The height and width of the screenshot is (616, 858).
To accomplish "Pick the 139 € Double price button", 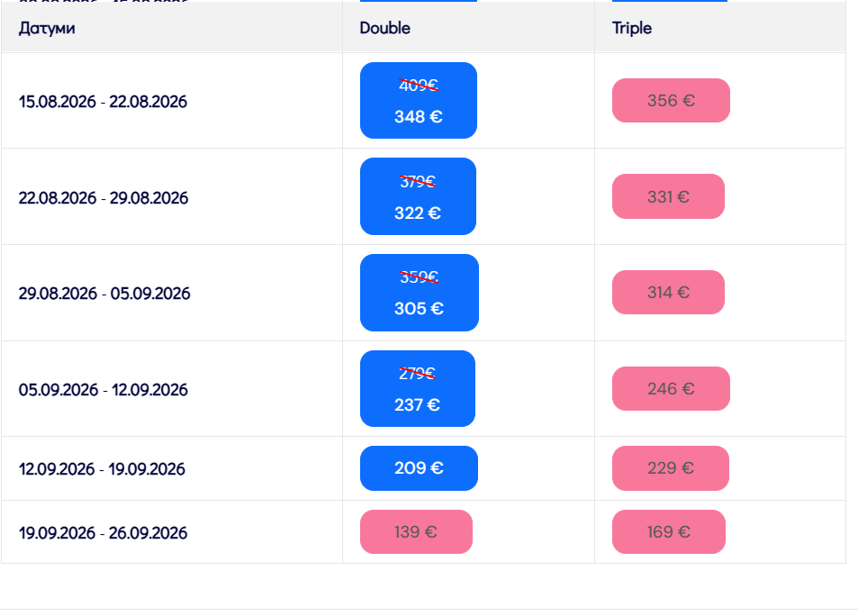I will tap(416, 532).
